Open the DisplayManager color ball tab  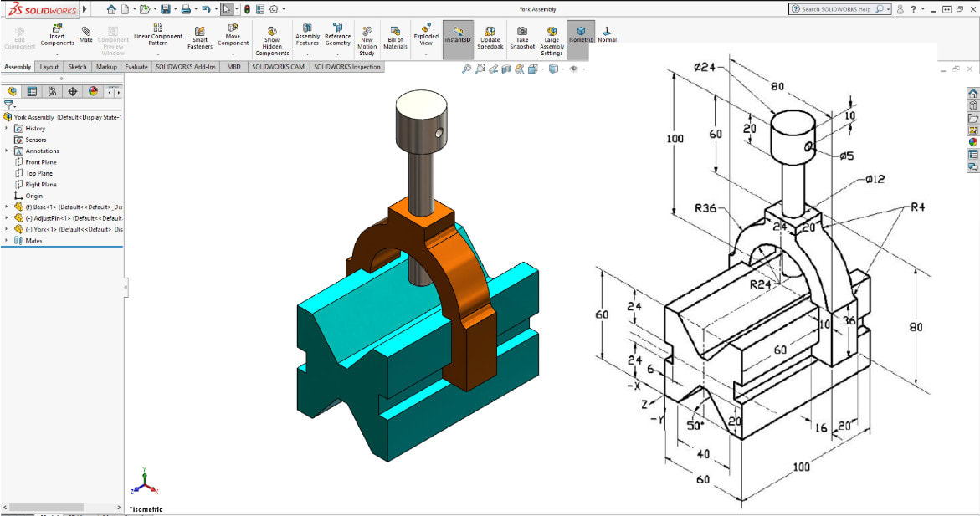click(x=93, y=91)
